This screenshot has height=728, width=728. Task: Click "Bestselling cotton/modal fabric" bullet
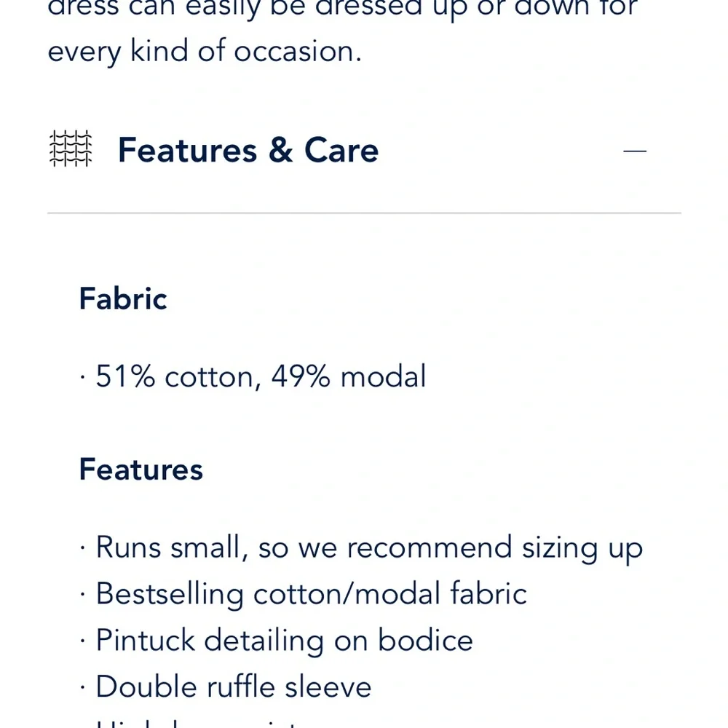pyautogui.click(x=311, y=594)
